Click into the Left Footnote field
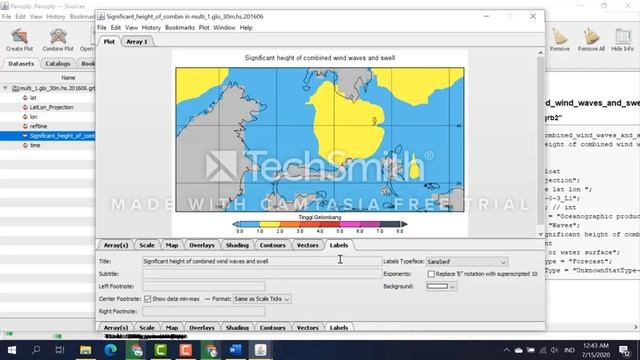Screen dimensions: 640x360 click(x=204, y=287)
